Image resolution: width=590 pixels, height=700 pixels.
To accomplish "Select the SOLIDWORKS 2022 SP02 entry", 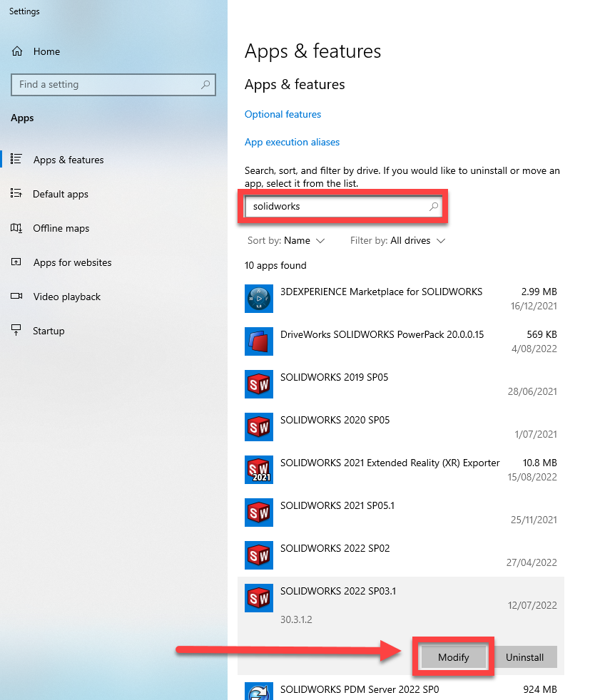I will coord(401,555).
